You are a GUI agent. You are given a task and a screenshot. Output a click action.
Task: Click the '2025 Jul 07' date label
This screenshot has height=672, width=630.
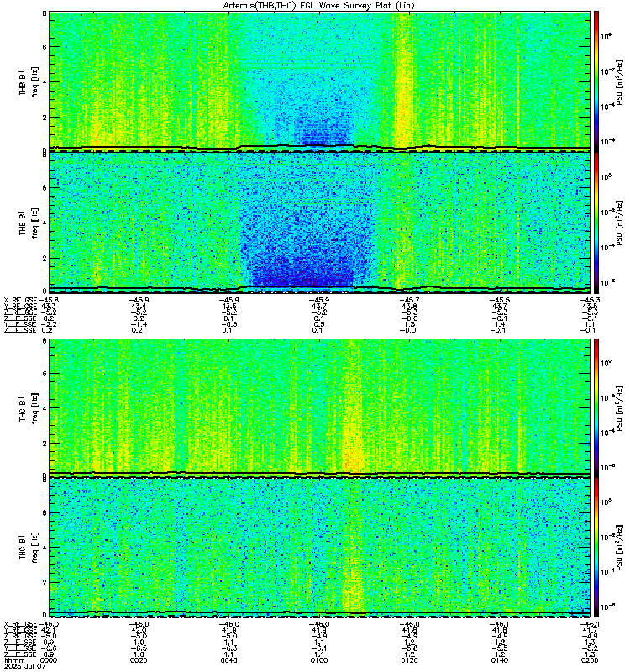coord(24,666)
